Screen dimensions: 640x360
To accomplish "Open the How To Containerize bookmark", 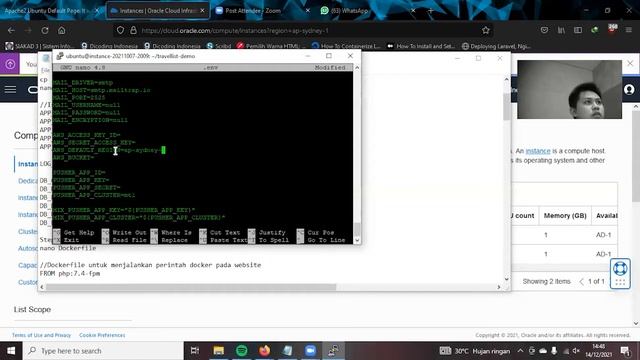I will (346, 46).
